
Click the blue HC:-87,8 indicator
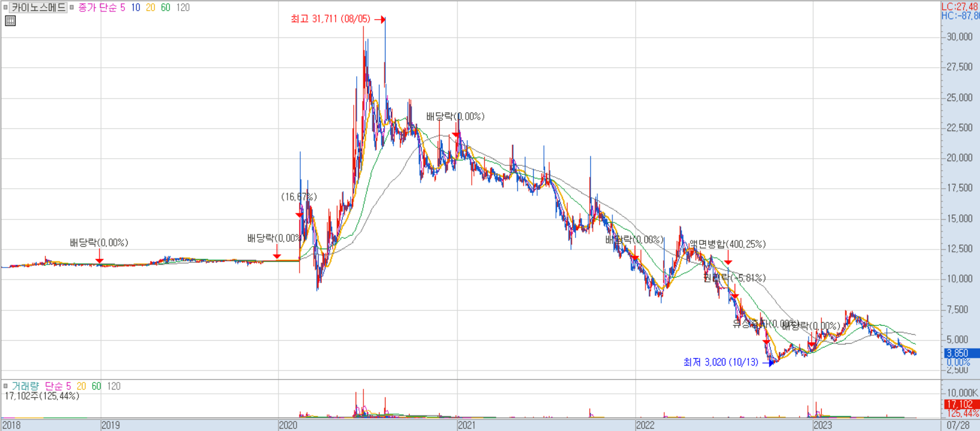[960, 16]
